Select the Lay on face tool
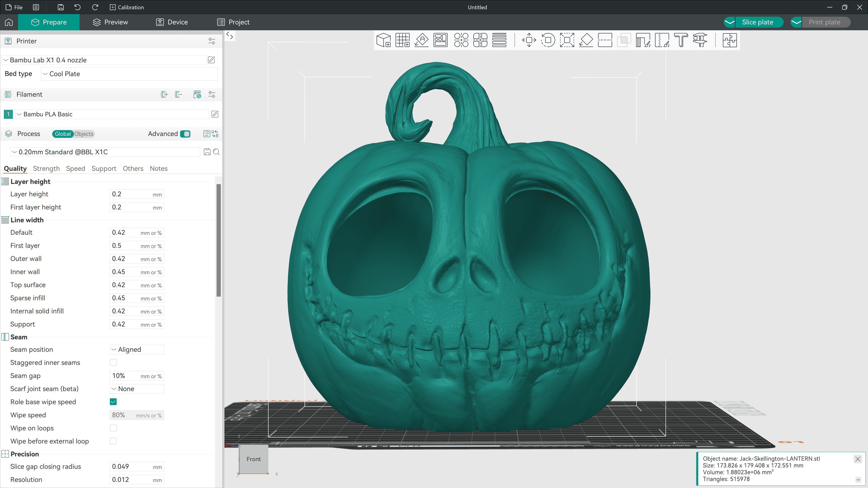 coord(586,40)
